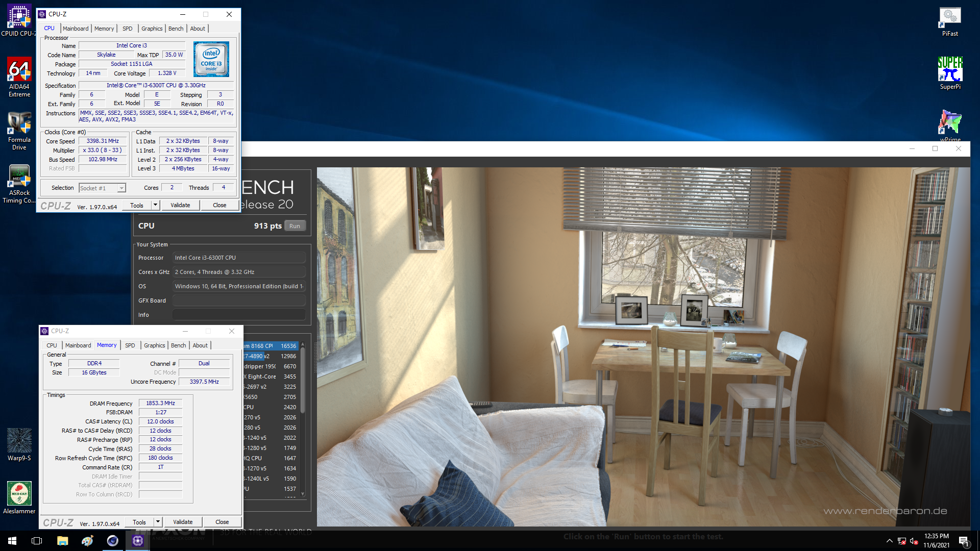Click Cinebench GFX Board field

coord(239,300)
